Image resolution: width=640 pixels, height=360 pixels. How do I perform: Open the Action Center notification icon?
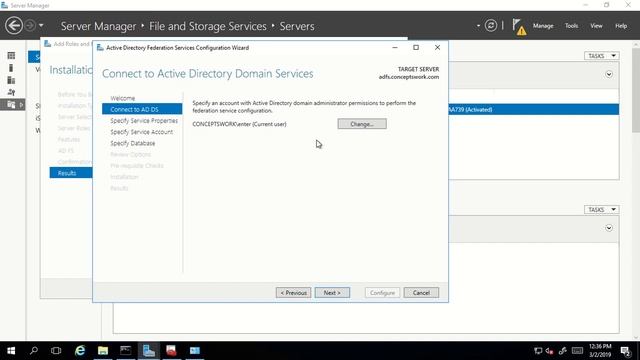click(x=626, y=351)
